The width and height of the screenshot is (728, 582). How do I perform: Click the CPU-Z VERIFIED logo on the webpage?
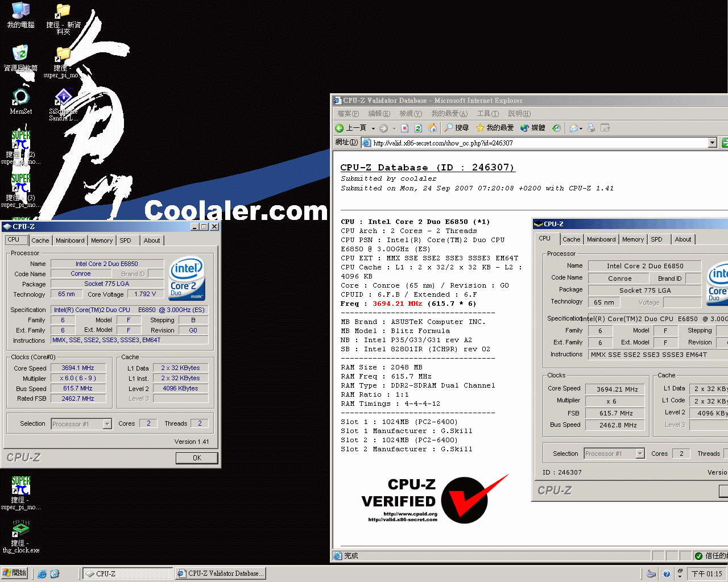pyautogui.click(x=435, y=498)
